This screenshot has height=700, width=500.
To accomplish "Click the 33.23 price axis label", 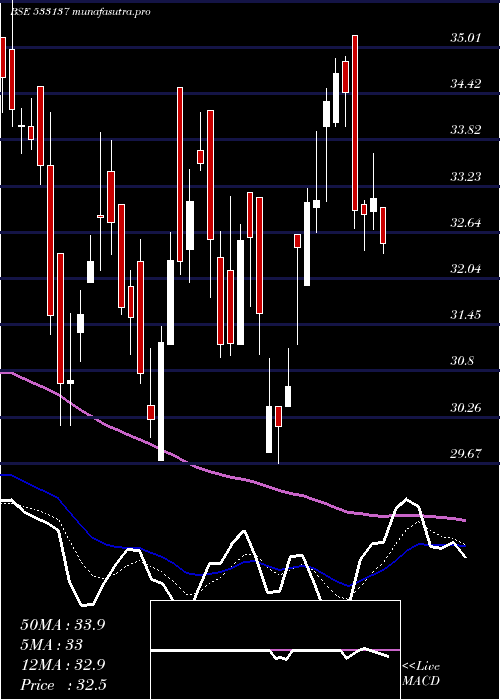I will 466,176.
